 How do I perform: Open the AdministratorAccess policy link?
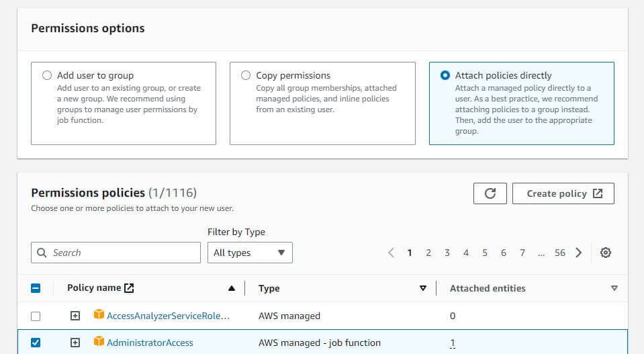[x=150, y=343]
